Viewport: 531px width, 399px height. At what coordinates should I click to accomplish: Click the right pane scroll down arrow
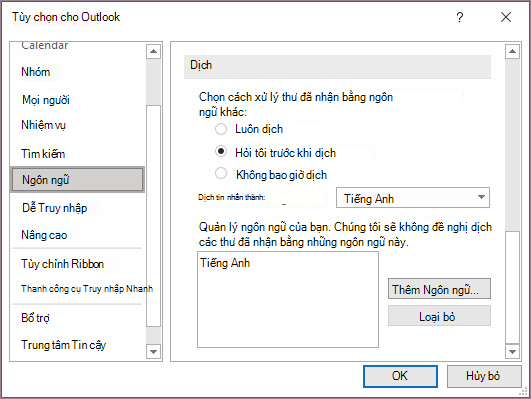coord(512,352)
